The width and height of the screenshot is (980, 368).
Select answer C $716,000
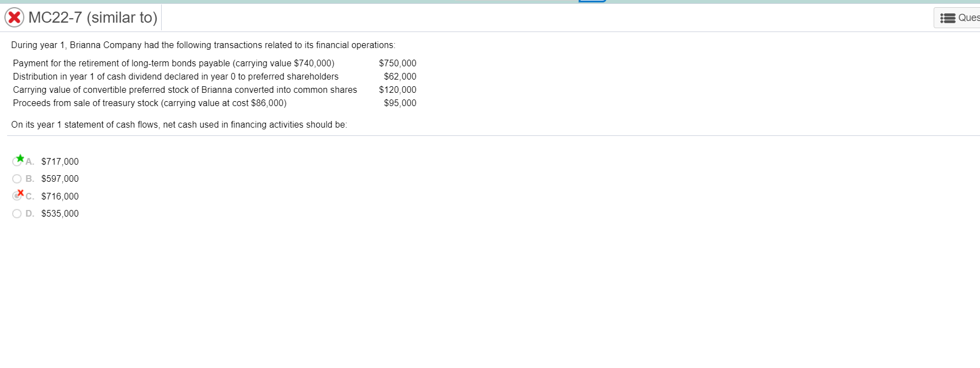coord(17,196)
